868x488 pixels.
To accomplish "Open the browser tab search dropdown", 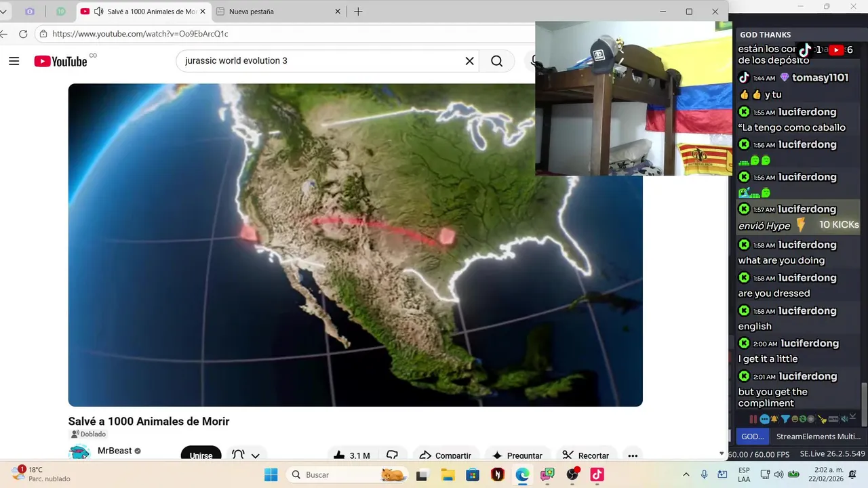I will 3,12.
